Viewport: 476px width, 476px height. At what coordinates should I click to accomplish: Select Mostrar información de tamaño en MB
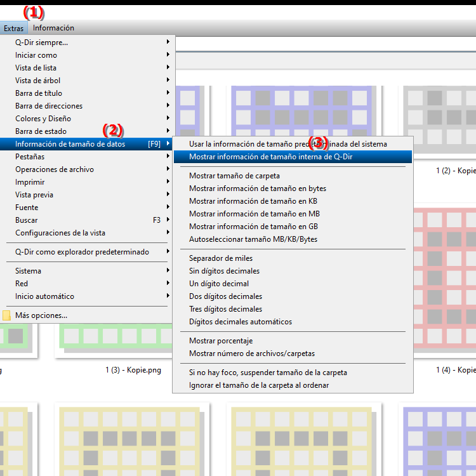[x=293, y=214]
